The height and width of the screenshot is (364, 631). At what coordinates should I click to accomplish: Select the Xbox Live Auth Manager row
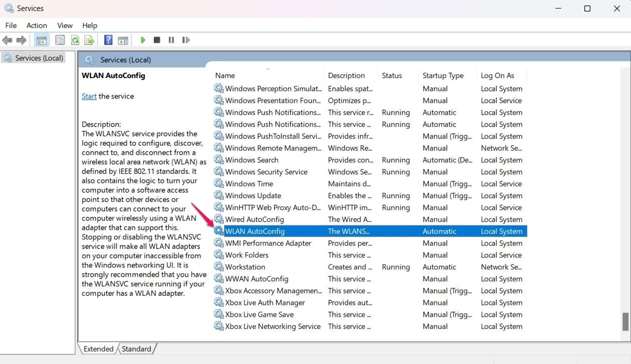click(370, 303)
